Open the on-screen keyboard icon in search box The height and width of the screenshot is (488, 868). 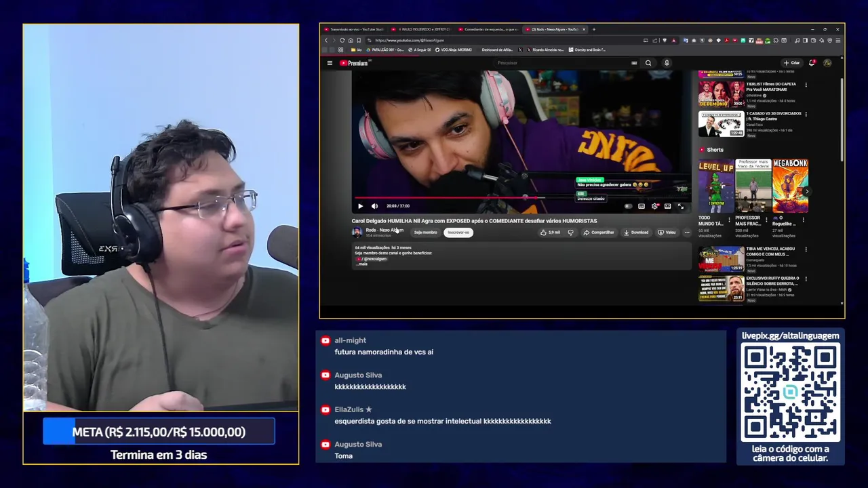[x=634, y=63]
